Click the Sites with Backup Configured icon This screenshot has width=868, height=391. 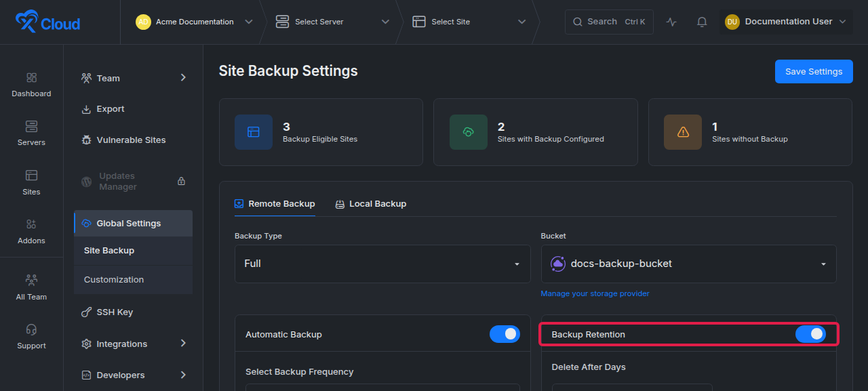(x=468, y=132)
